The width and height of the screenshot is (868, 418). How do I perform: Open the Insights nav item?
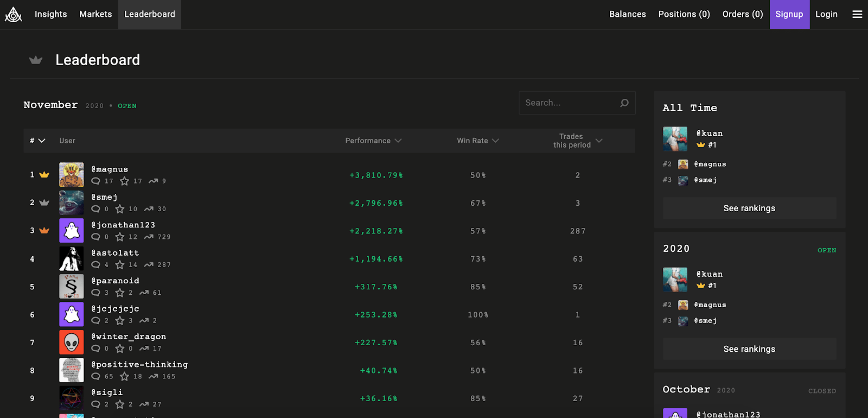pos(51,14)
